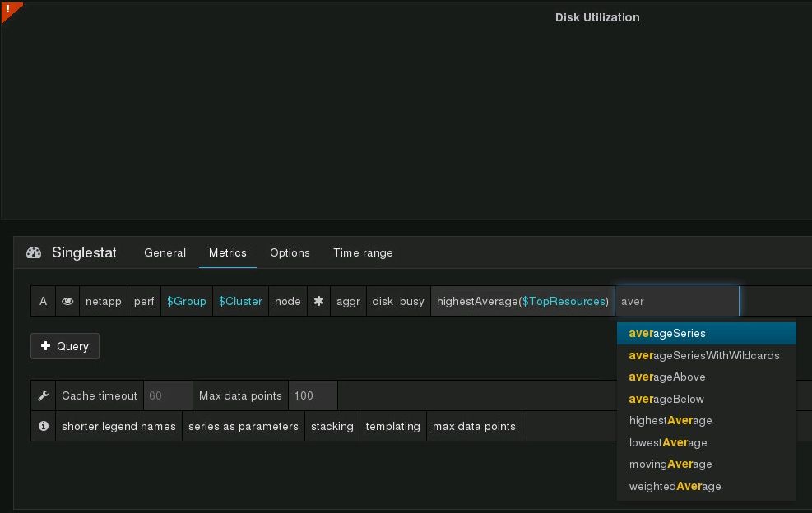This screenshot has width=812, height=513.
Task: Open the Time range tab
Action: (x=363, y=253)
